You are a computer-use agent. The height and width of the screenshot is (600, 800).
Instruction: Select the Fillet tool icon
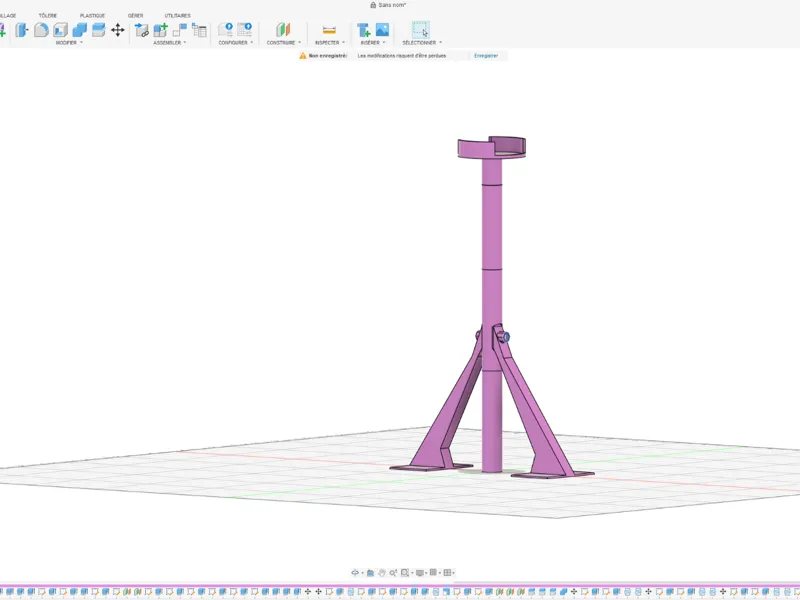click(41, 30)
